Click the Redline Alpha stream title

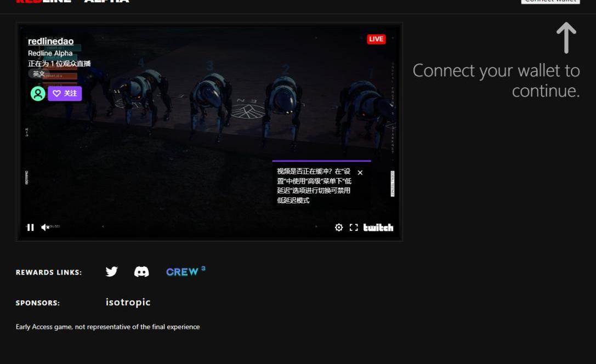[x=50, y=53]
